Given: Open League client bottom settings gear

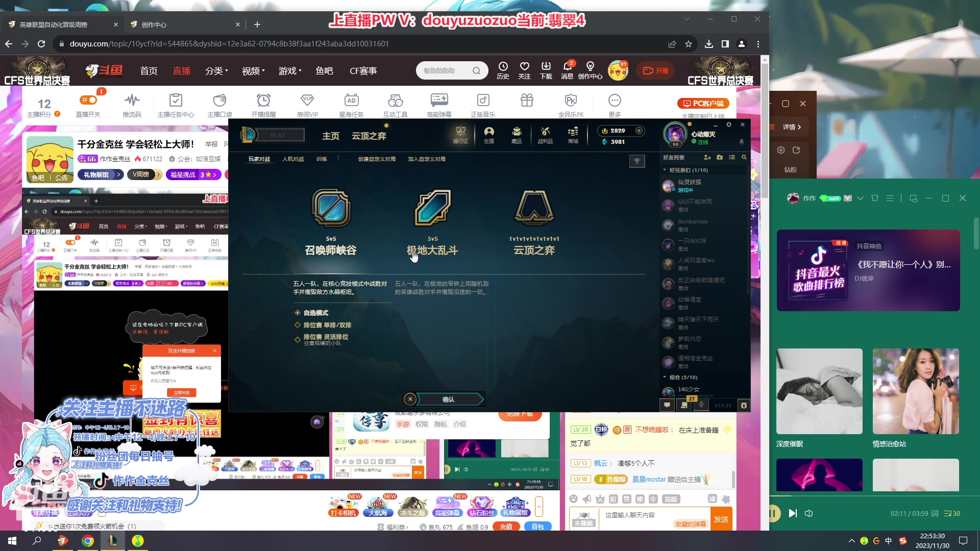Looking at the screenshot, I should (x=744, y=405).
